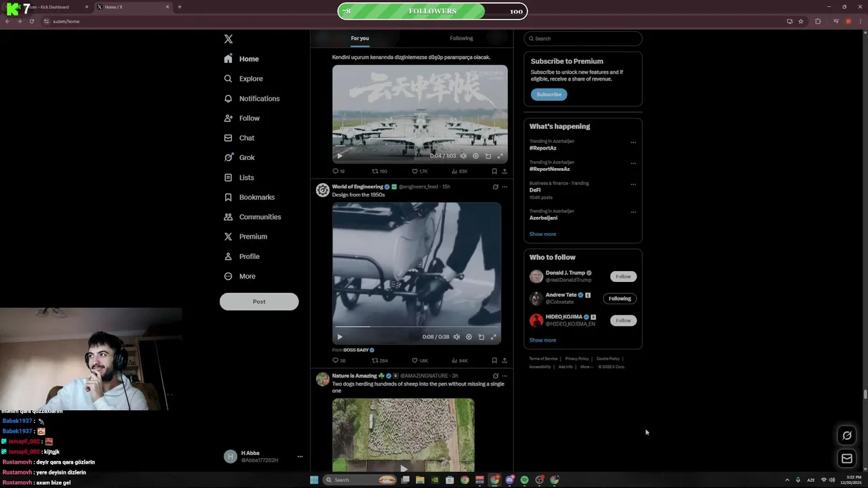Image resolution: width=868 pixels, height=488 pixels.
Task: Open a new browser tab
Action: click(179, 7)
